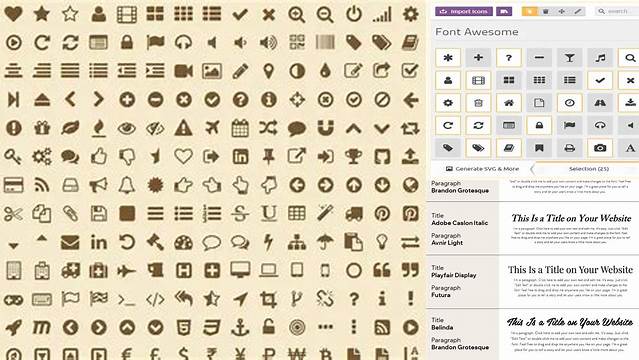639x360 pixels.
Task: Select the signal bars icon
Action: click(382, 14)
